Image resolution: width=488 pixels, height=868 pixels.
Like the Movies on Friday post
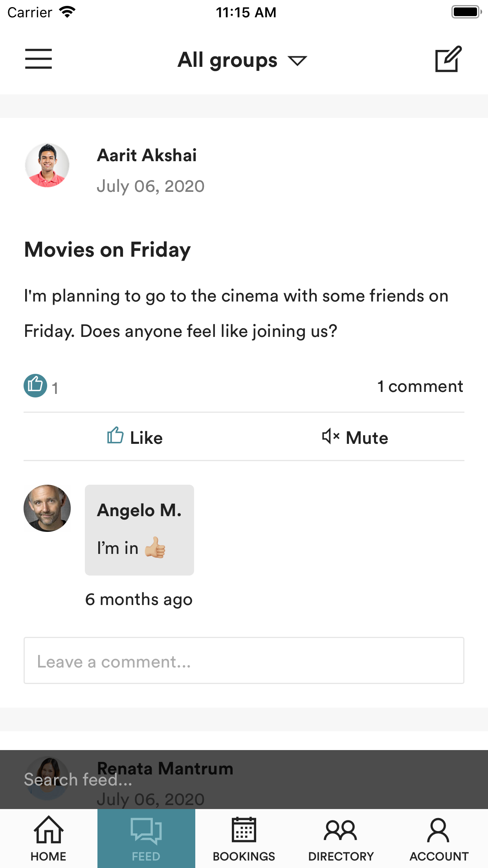135,437
